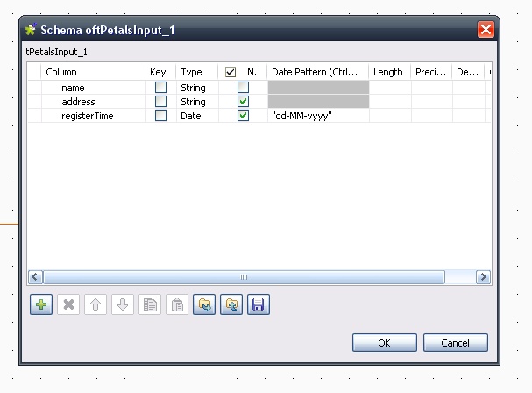Click the first folder import schema icon

click(204, 305)
